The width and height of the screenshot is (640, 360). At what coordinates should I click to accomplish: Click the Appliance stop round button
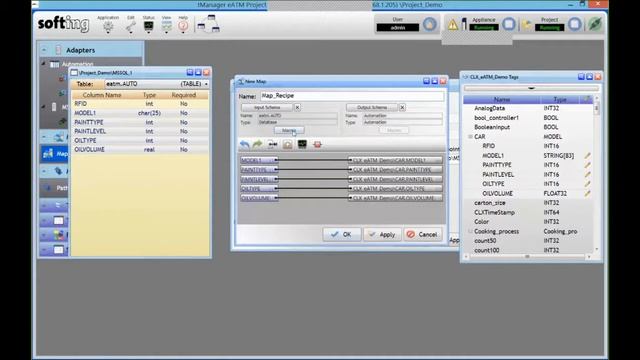pos(509,24)
